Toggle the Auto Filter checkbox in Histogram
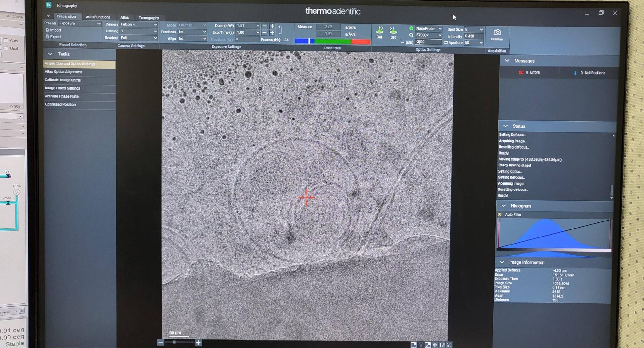This screenshot has height=348, width=644. 500,215
